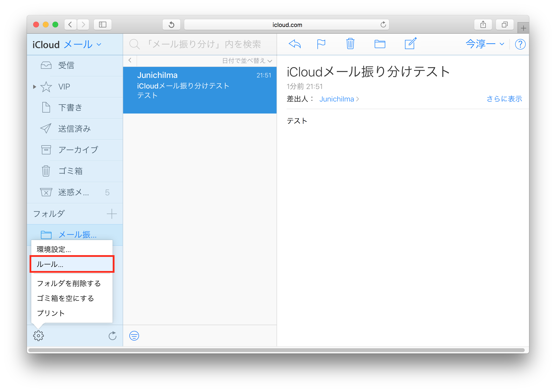Viewport: 556px width, 392px height.
Task: Compose a new message with pencil icon
Action: 410,44
